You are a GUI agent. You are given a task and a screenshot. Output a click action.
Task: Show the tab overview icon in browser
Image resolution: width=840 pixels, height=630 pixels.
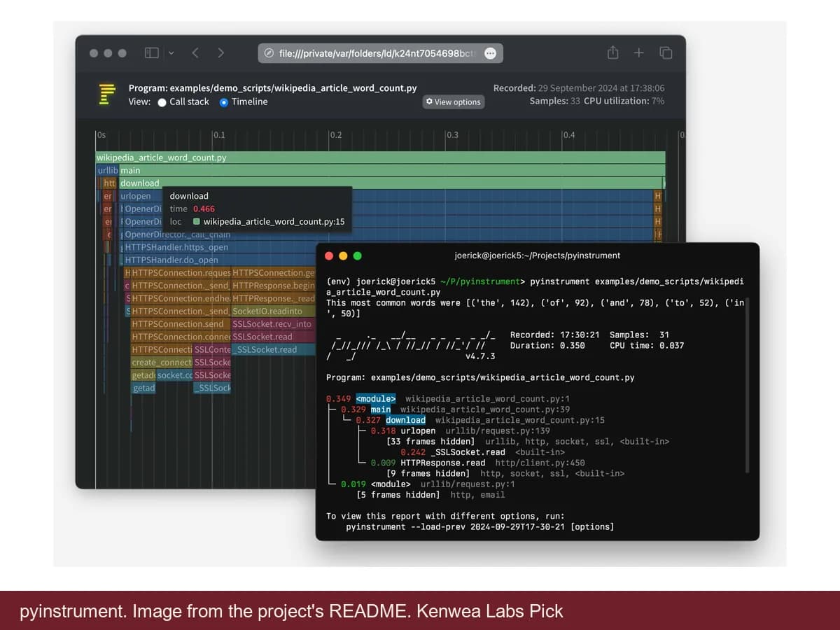pyautogui.click(x=666, y=52)
